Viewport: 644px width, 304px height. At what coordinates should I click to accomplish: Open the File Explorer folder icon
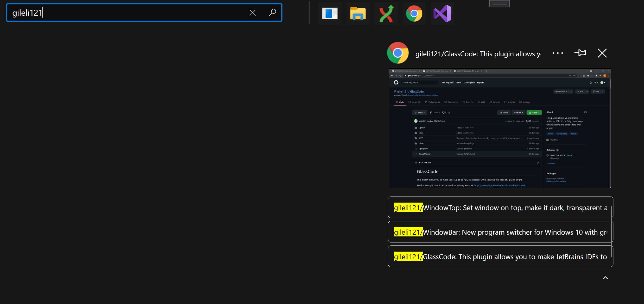[x=358, y=14]
